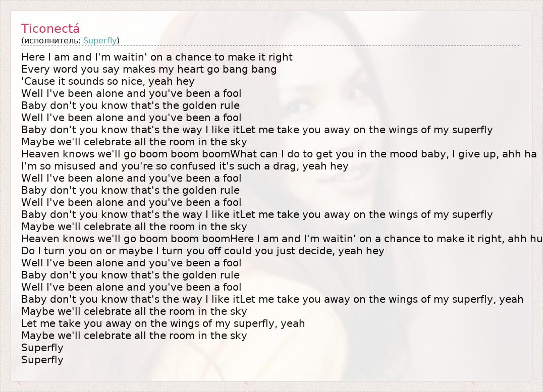Click the "'Cause it sounds so nice" line
This screenshot has height=392, width=543.
click(108, 81)
